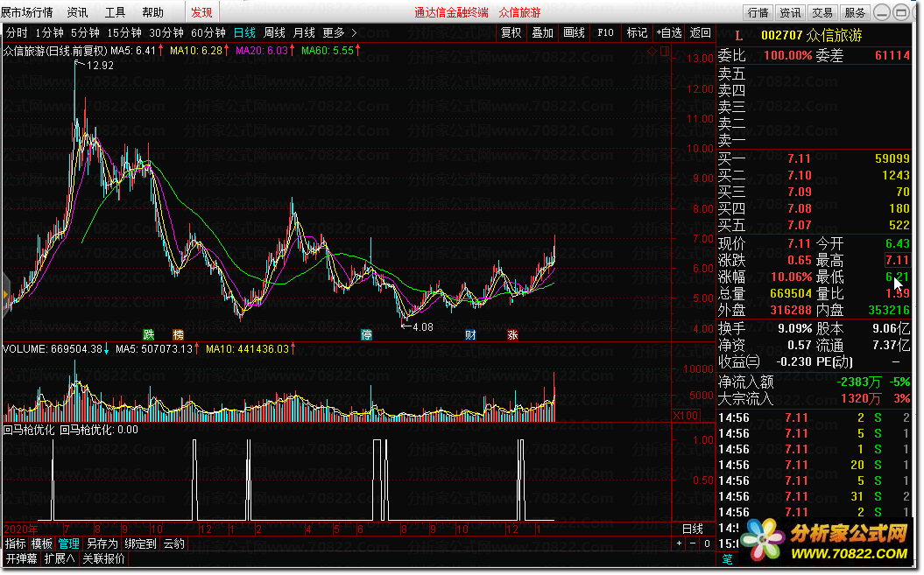Open the 指标 indicators tab
The image size is (924, 575).
coord(15,543)
